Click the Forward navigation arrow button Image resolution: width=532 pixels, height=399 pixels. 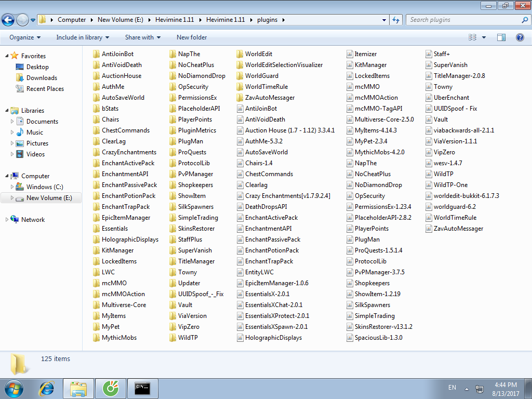(x=22, y=20)
